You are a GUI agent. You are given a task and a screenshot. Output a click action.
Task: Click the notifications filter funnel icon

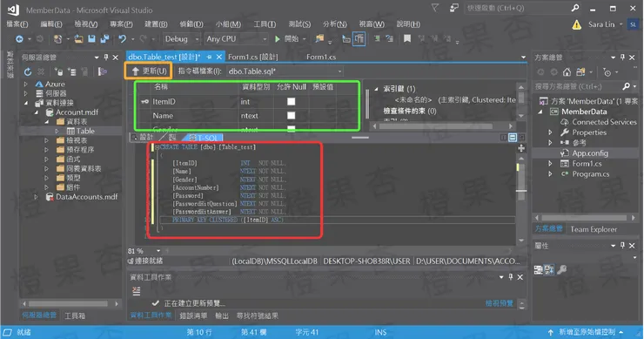[434, 8]
